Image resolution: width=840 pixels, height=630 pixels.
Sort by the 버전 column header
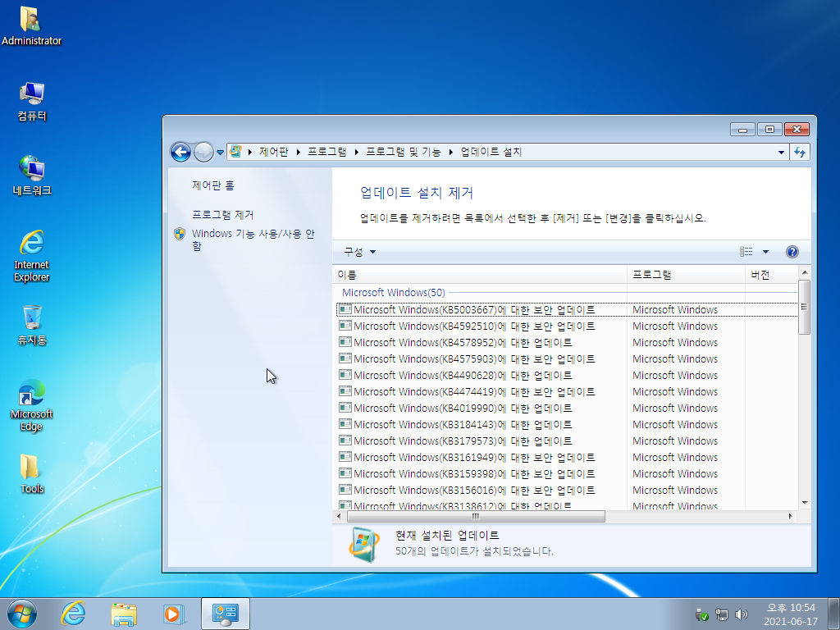tap(771, 275)
